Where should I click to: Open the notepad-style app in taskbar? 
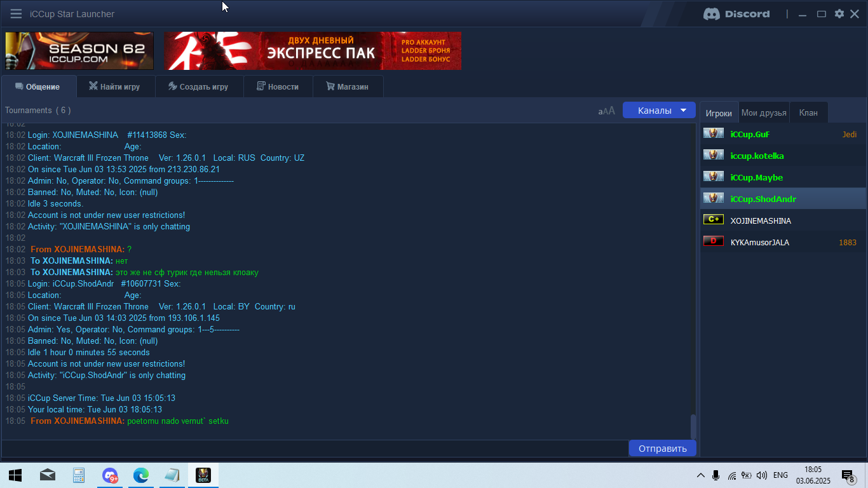click(172, 475)
